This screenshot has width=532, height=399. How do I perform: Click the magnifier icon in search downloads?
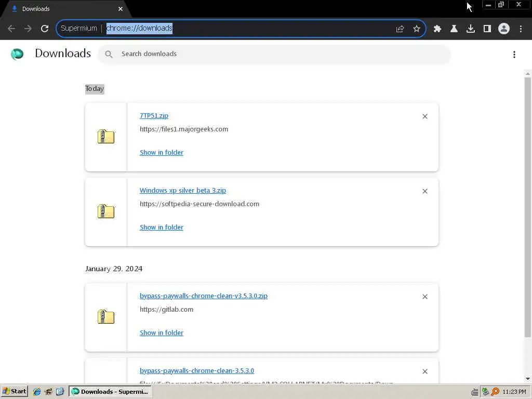point(109,54)
